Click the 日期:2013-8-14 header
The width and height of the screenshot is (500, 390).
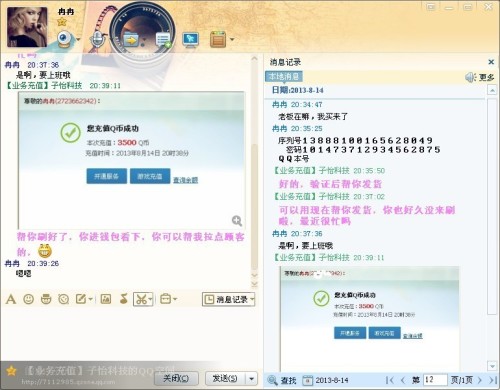pos(297,90)
